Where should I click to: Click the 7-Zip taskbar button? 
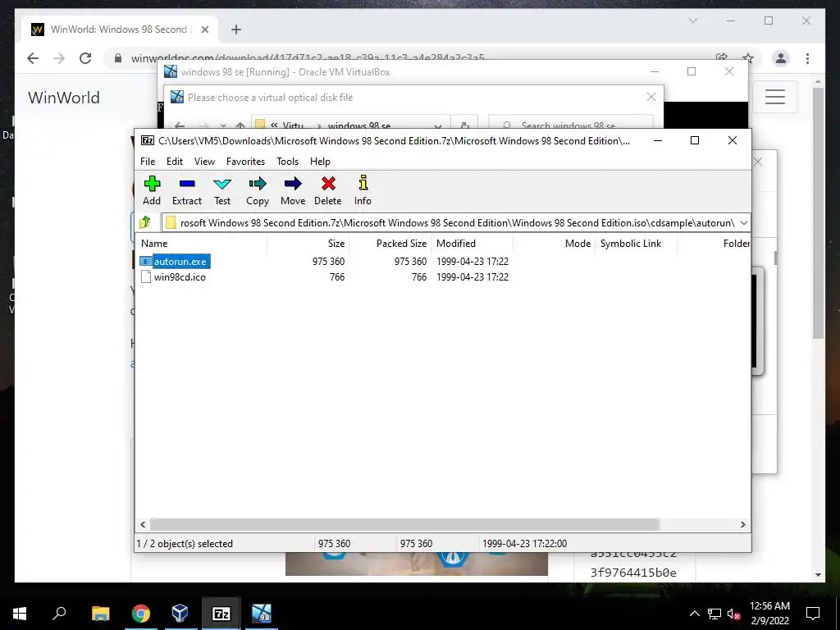[x=221, y=614]
